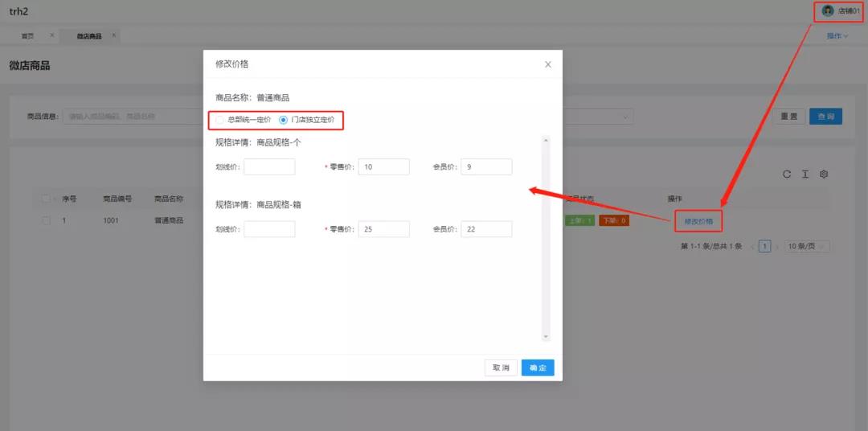Tick the checkbox for row 1 product

tap(47, 220)
